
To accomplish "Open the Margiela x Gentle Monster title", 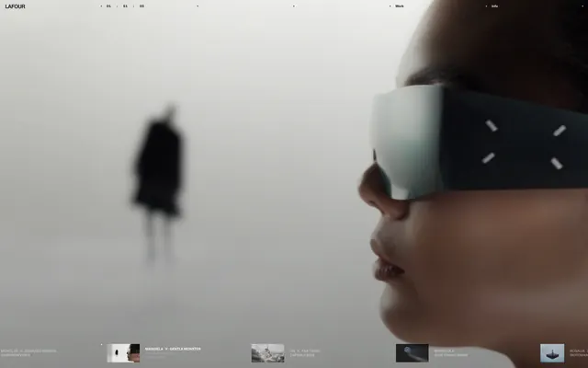I will tap(173, 349).
